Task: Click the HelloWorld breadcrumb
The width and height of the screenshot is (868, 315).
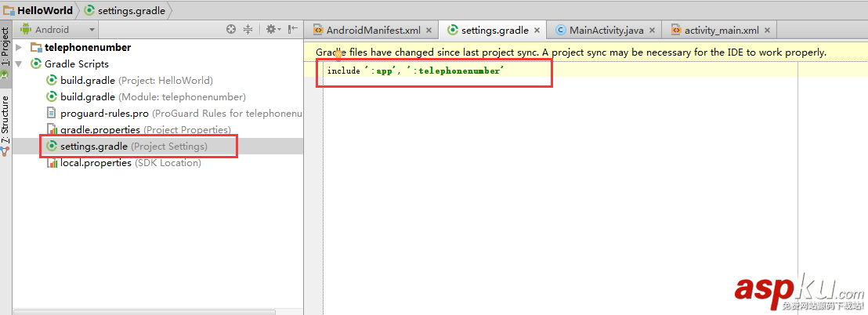Action: point(38,10)
